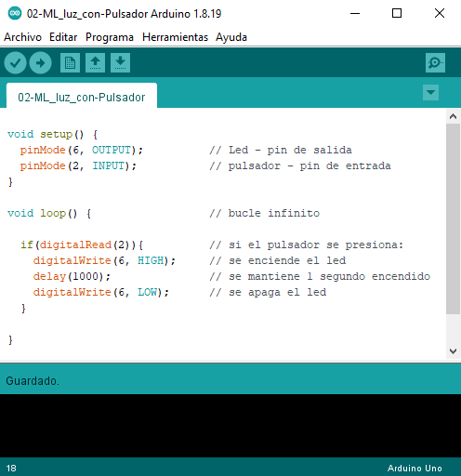461x476 pixels.
Task: Click the Verify (checkmark) button
Action: coord(15,63)
